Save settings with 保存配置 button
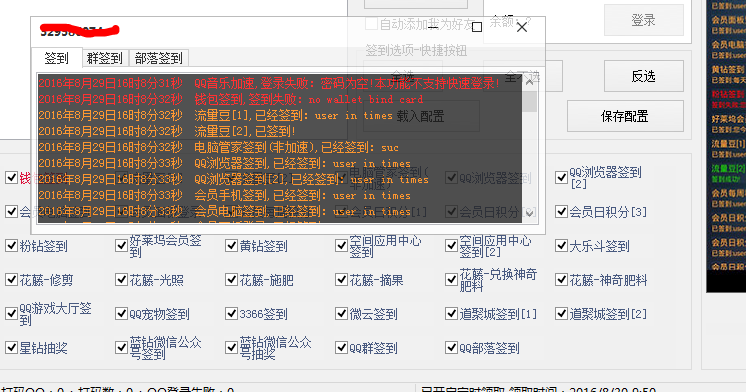 coord(625,116)
